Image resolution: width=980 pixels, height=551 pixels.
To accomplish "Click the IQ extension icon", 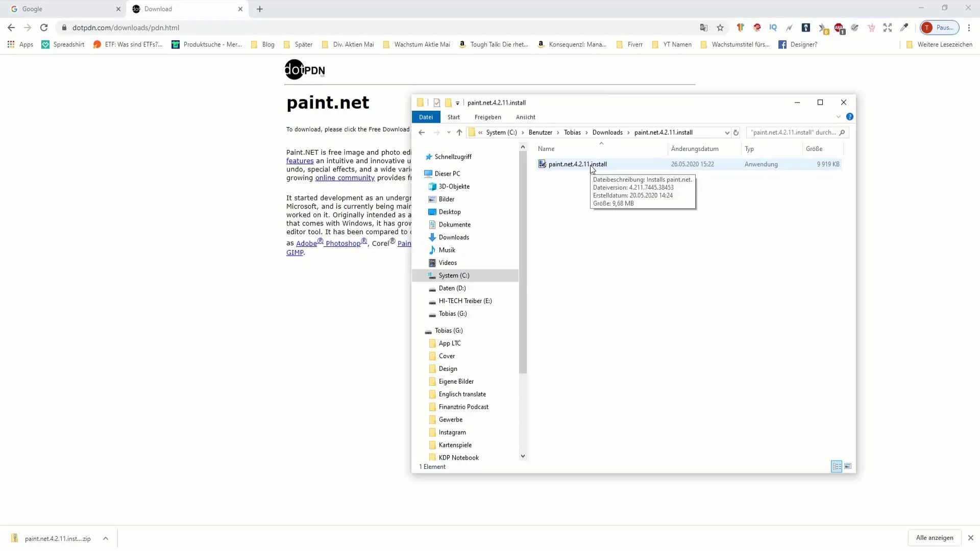I will click(773, 28).
